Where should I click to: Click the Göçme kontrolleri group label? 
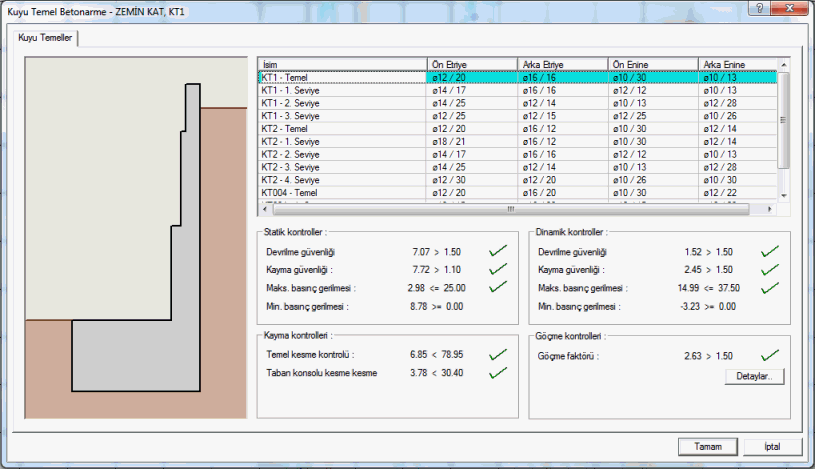pos(570,336)
